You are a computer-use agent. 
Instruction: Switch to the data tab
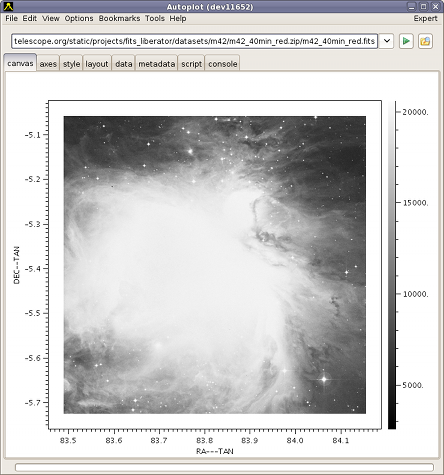(123, 64)
